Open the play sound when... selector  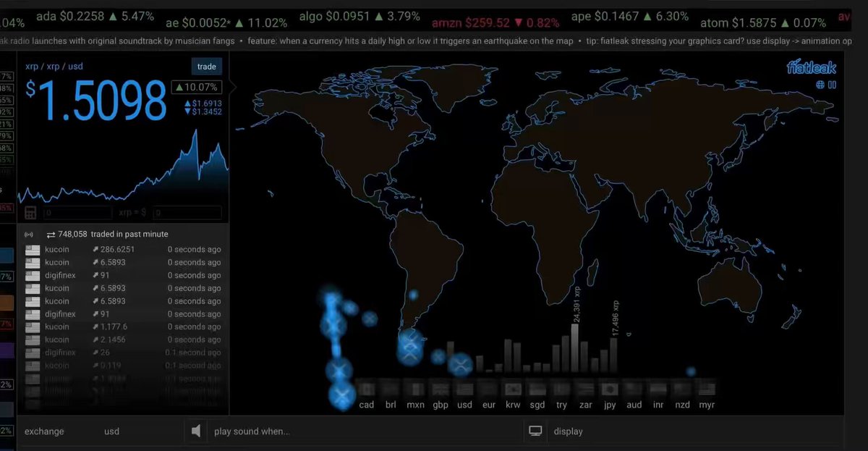click(x=252, y=431)
